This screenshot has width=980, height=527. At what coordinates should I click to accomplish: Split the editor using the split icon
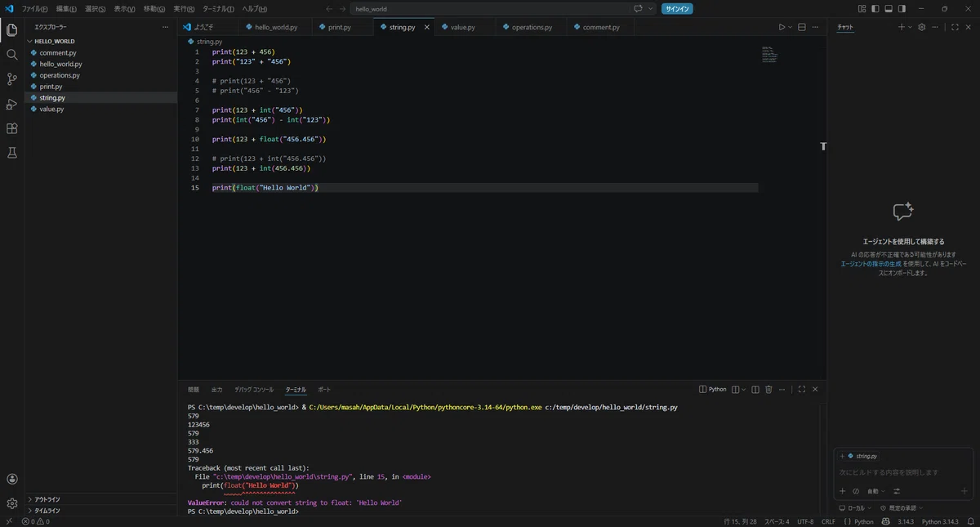pyautogui.click(x=801, y=27)
